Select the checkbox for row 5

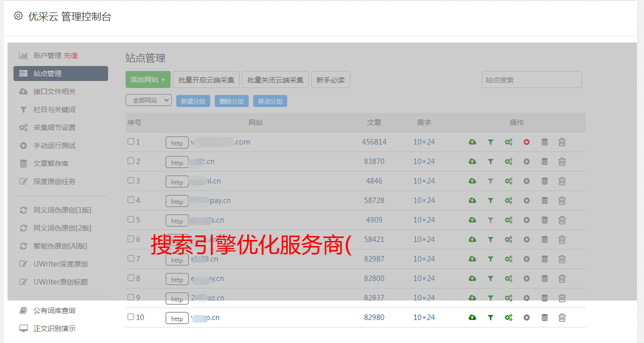point(131,219)
